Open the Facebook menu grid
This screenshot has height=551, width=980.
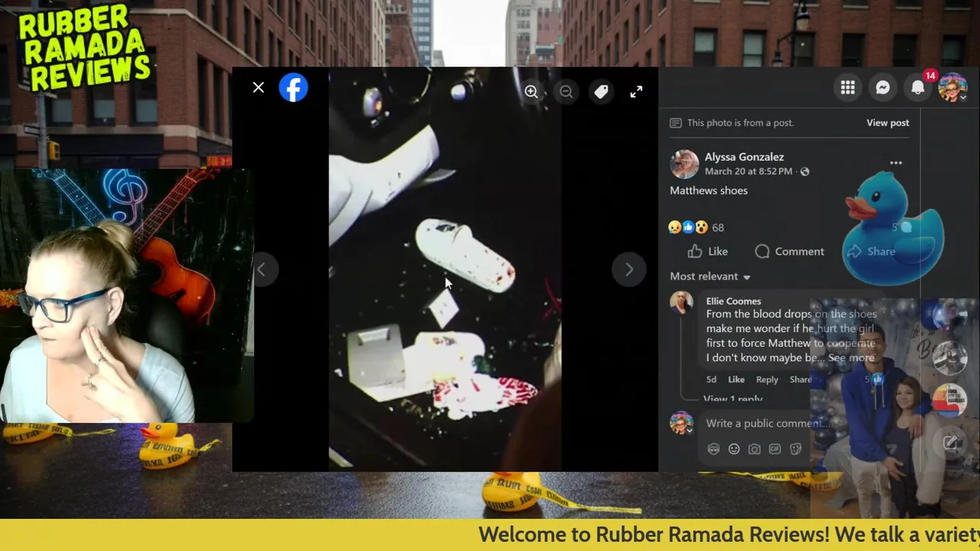coord(848,88)
